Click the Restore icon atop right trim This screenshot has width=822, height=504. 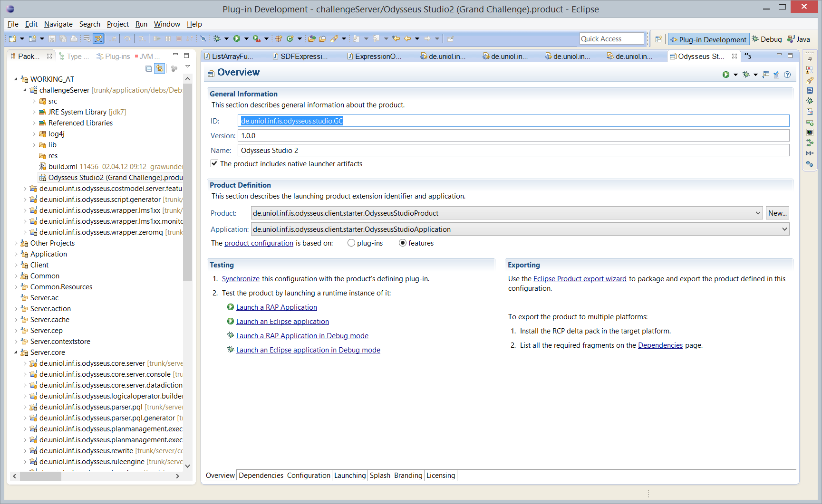pyautogui.click(x=810, y=59)
